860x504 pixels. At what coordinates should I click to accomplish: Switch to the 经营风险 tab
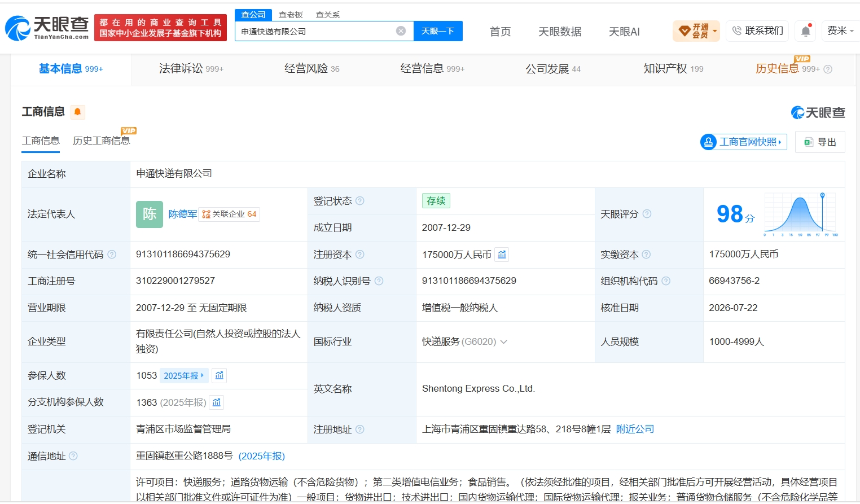(312, 69)
